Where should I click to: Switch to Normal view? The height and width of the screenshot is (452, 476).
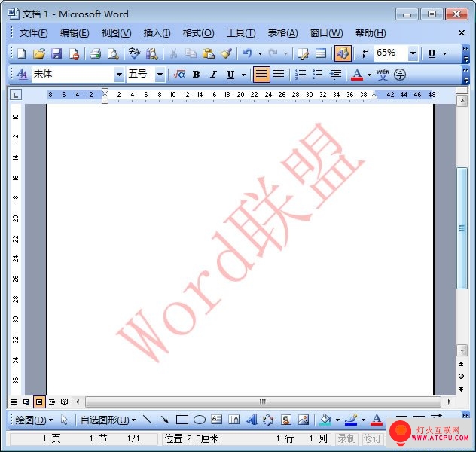14,402
